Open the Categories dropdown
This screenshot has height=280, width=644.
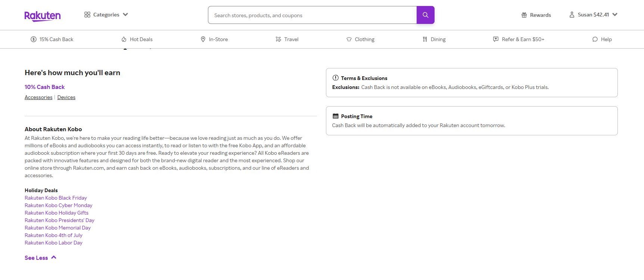click(x=106, y=15)
